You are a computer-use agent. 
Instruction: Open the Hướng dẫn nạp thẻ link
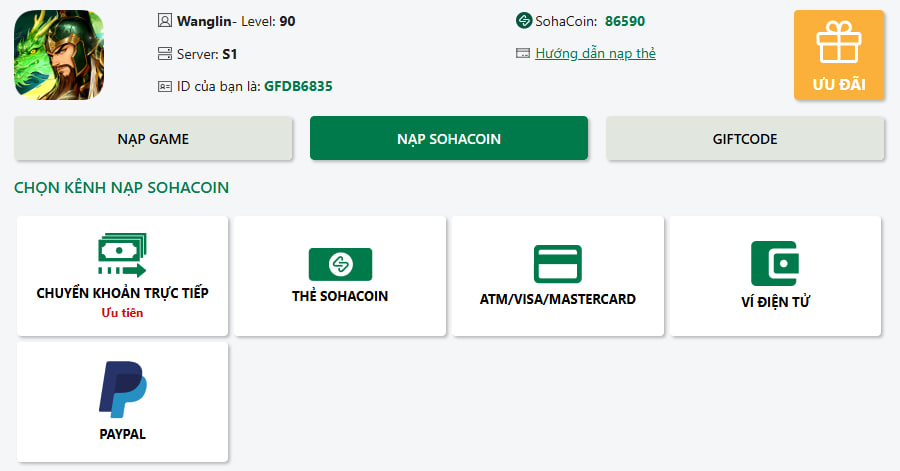pyautogui.click(x=595, y=53)
